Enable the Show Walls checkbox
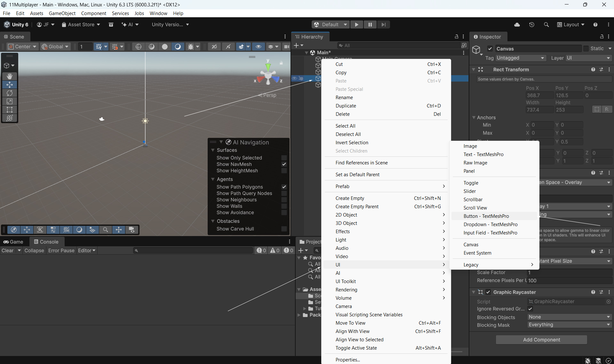 point(284,206)
